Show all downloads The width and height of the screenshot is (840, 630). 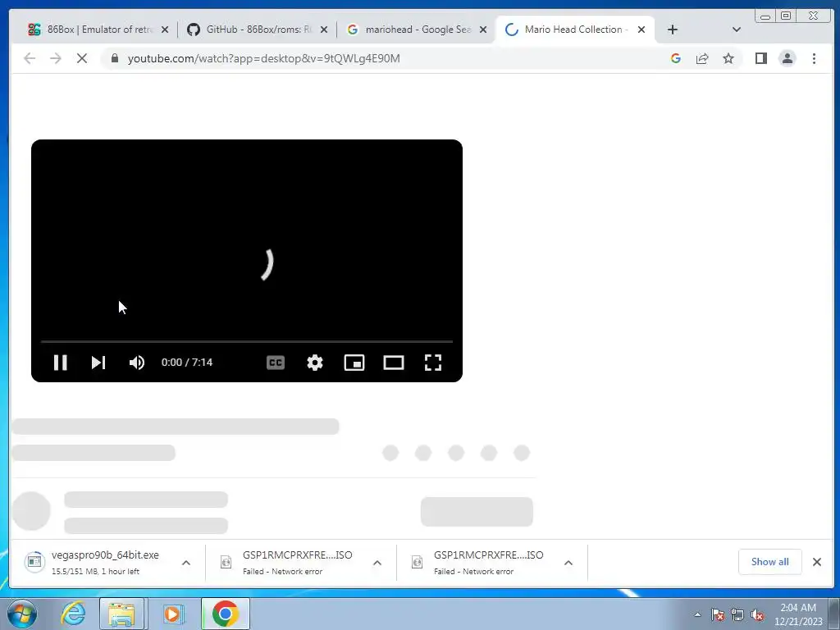pos(769,561)
